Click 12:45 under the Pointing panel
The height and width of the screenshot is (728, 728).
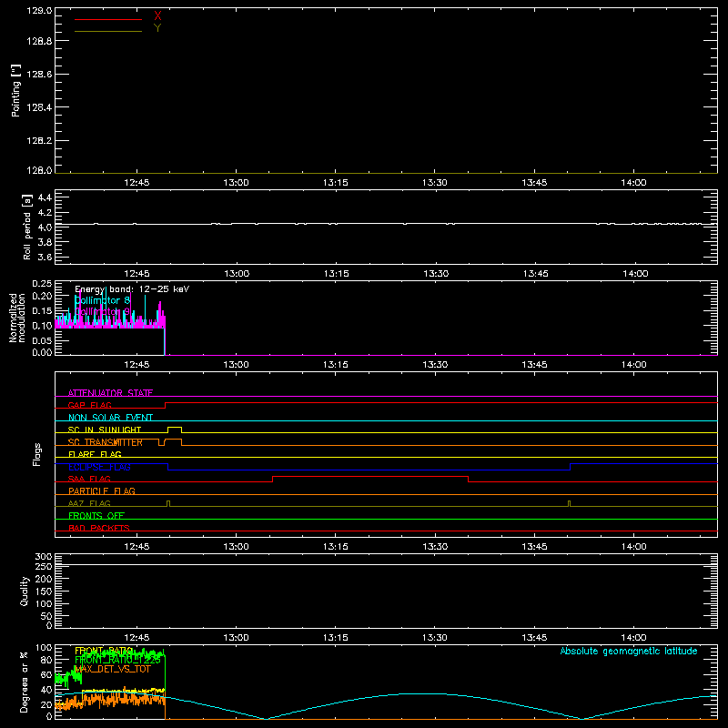pyautogui.click(x=136, y=183)
